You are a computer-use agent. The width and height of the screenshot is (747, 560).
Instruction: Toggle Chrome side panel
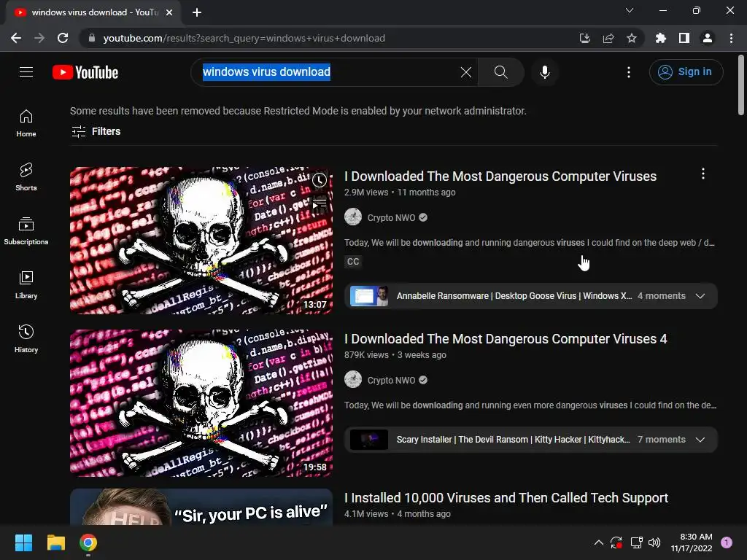click(684, 38)
